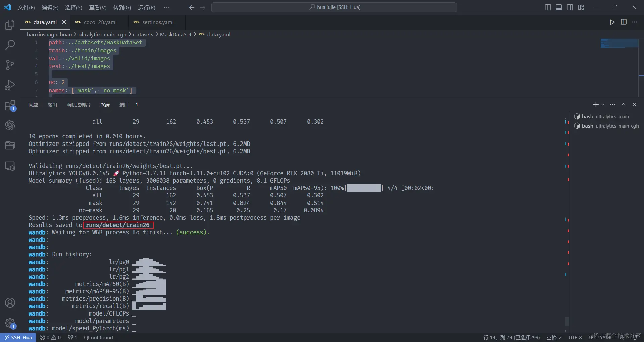Change indentation via 空格: 2
Image resolution: width=644 pixels, height=342 pixels.
pyautogui.click(x=554, y=337)
